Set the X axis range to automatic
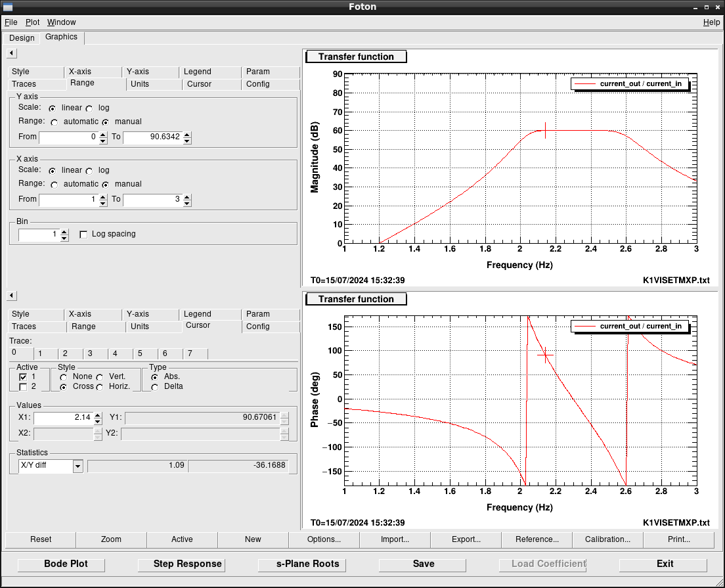The image size is (725, 588). 55,185
